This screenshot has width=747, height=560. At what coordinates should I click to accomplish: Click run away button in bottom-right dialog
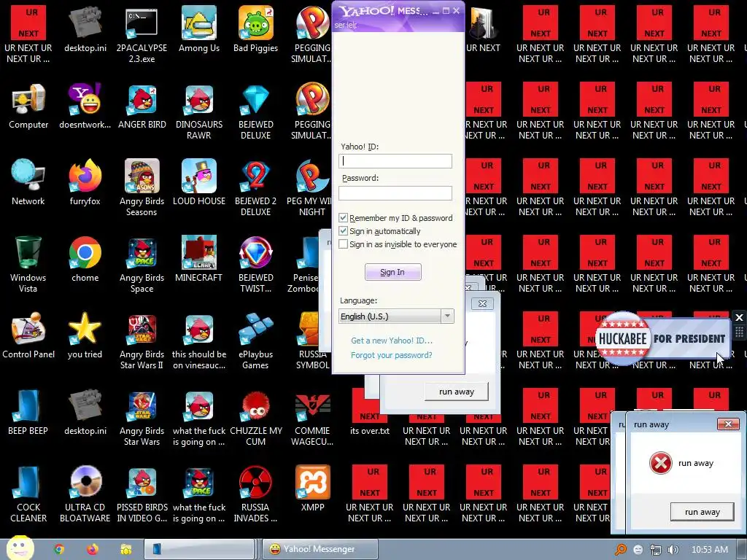(x=703, y=512)
